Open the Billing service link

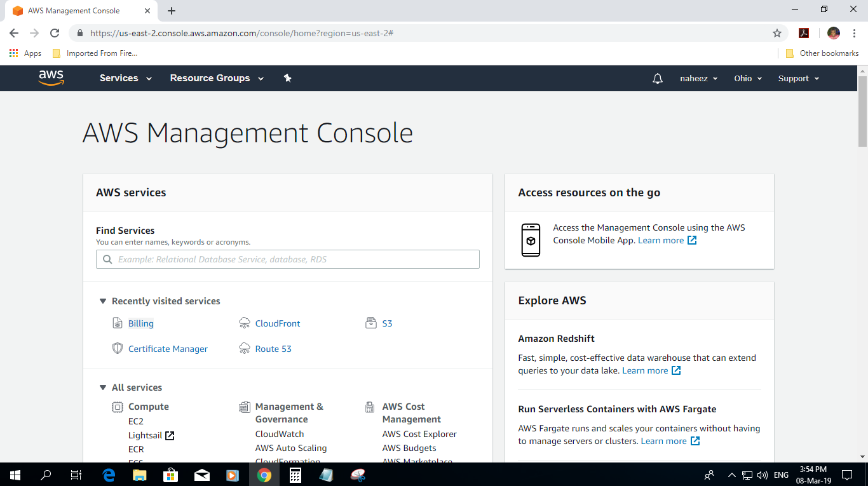(141, 323)
